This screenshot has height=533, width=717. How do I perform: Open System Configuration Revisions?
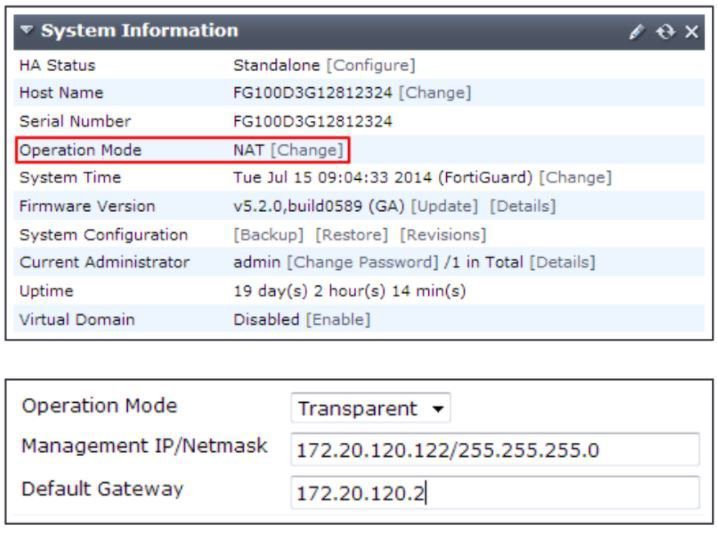[x=443, y=235]
